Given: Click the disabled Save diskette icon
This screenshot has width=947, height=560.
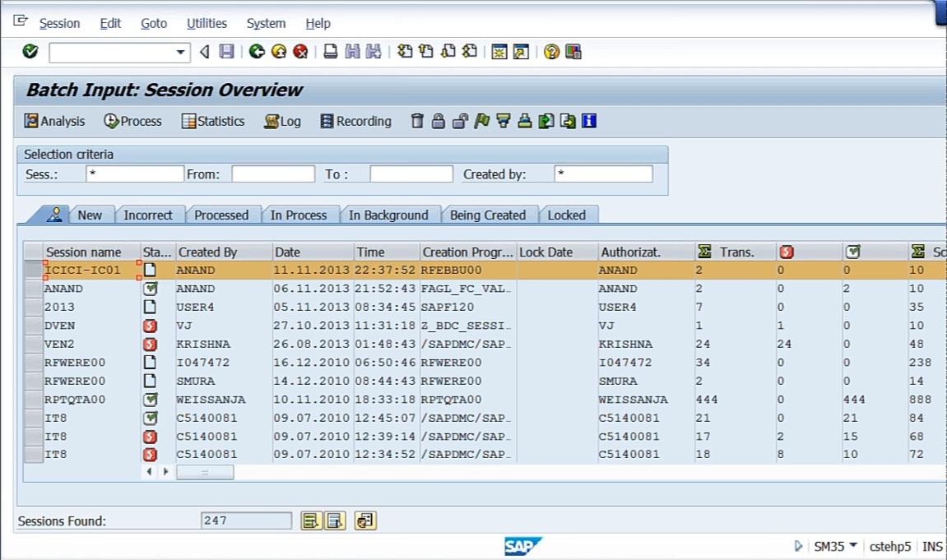Looking at the screenshot, I should pyautogui.click(x=226, y=52).
